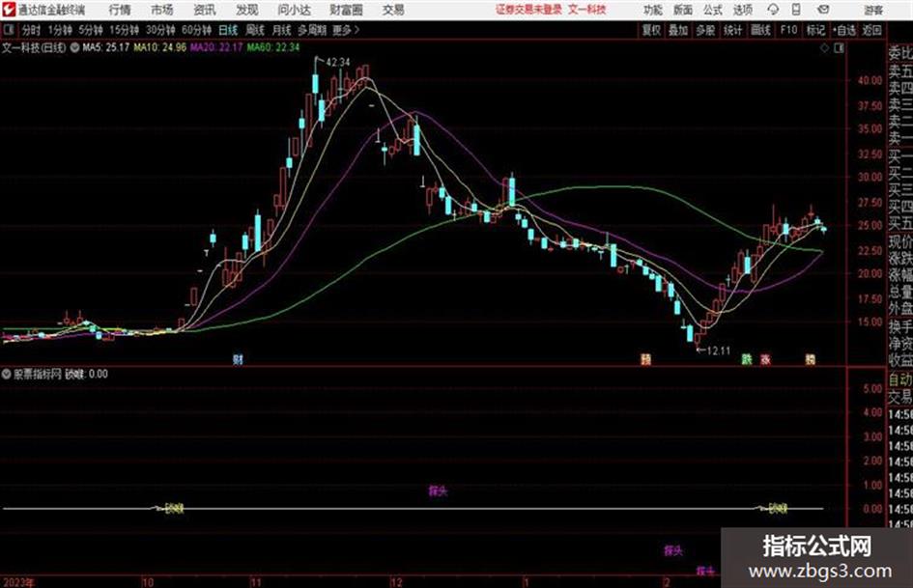This screenshot has height=588, width=913.
Task: Click the red 涨 marker under the chart
Action: click(x=765, y=359)
